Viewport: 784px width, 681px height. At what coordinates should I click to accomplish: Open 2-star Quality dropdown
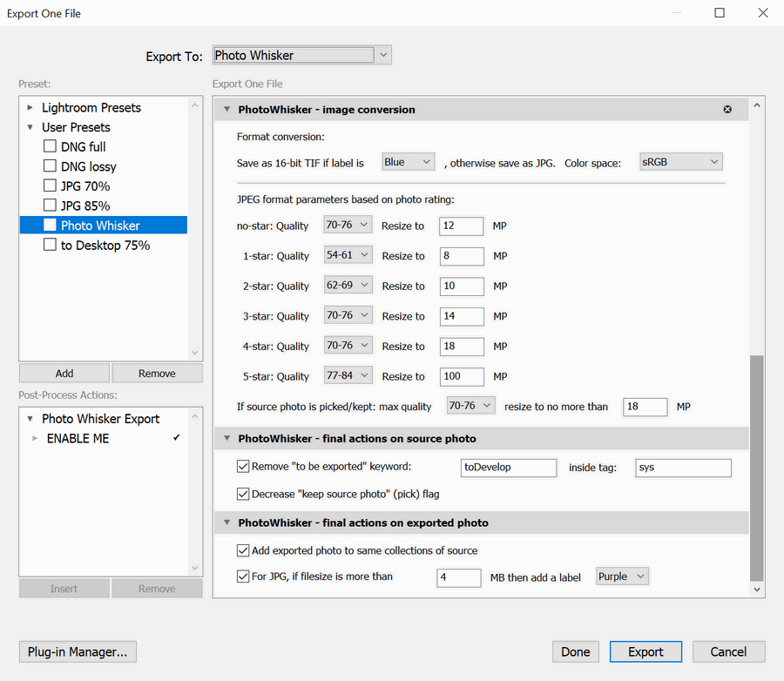tap(348, 285)
